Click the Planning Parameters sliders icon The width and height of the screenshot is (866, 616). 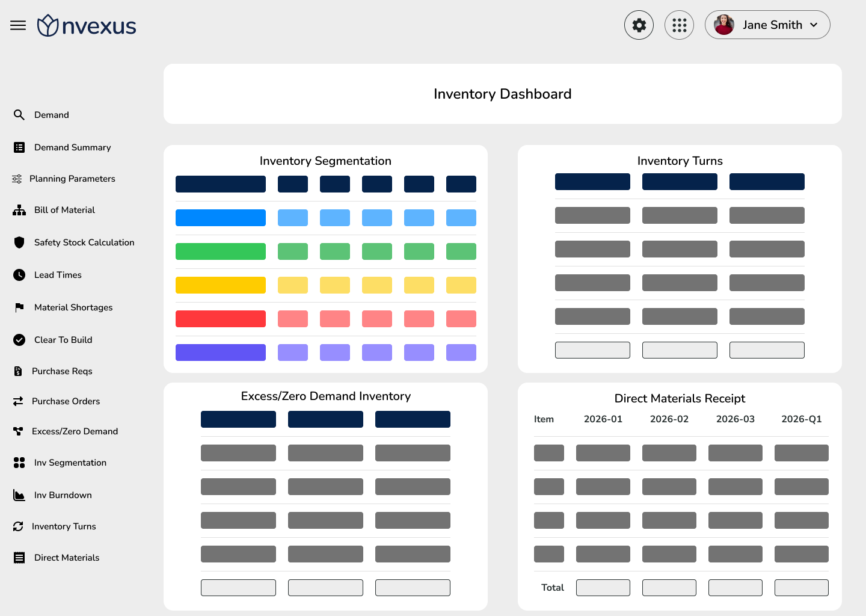pos(17,179)
